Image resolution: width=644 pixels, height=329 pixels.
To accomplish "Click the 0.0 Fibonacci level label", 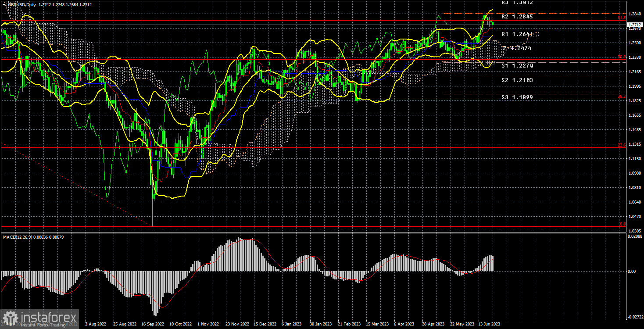I will [x=622, y=224].
